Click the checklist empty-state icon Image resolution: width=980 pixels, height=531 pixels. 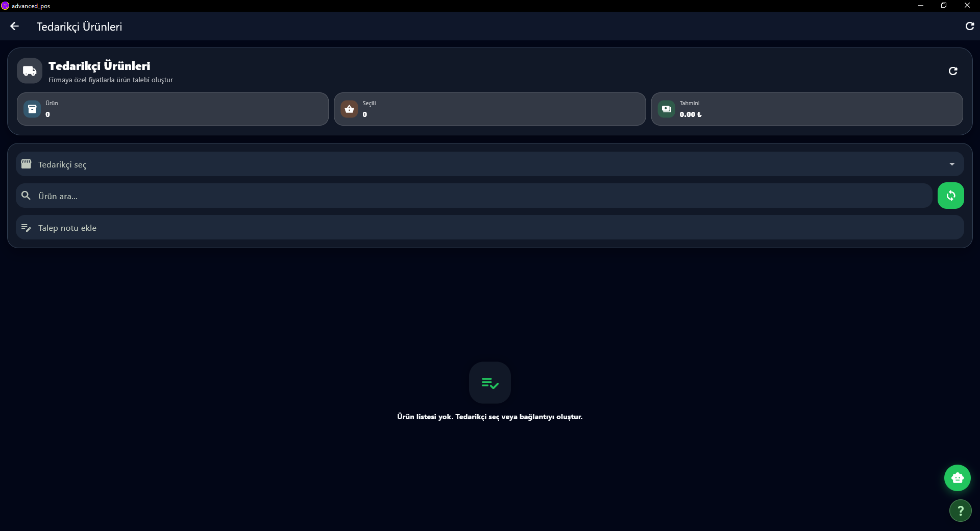pos(490,383)
